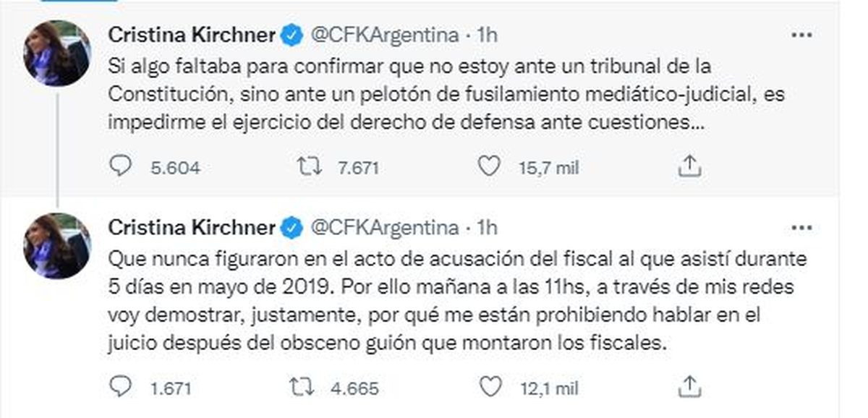The width and height of the screenshot is (868, 418).
Task: Like the first tweet with 15,7 mil likes
Action: (x=490, y=167)
